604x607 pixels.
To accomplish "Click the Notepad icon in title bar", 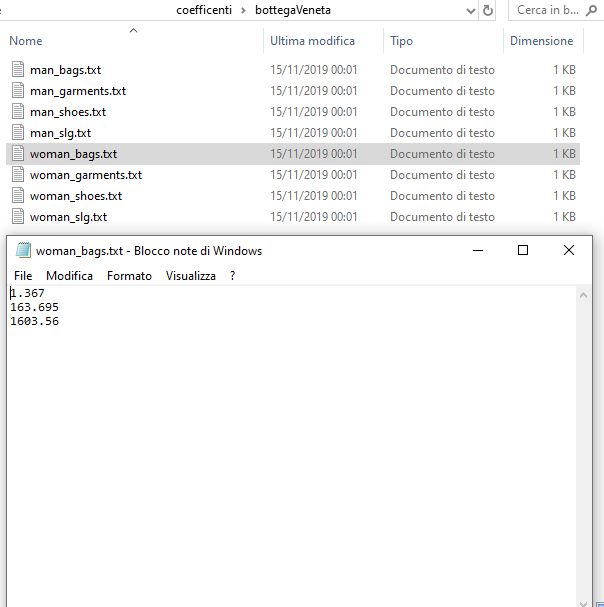I will [x=23, y=251].
